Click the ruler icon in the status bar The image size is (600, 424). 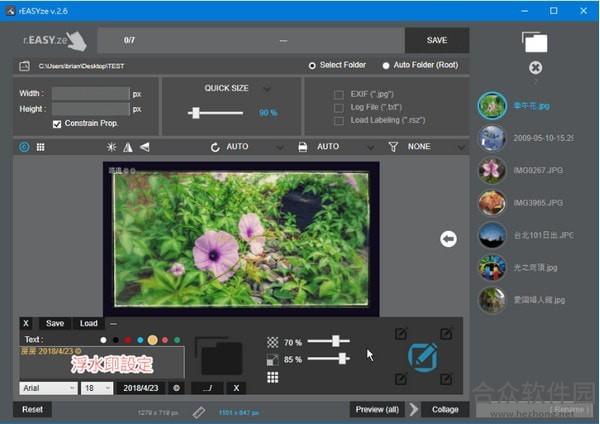[x=199, y=412]
